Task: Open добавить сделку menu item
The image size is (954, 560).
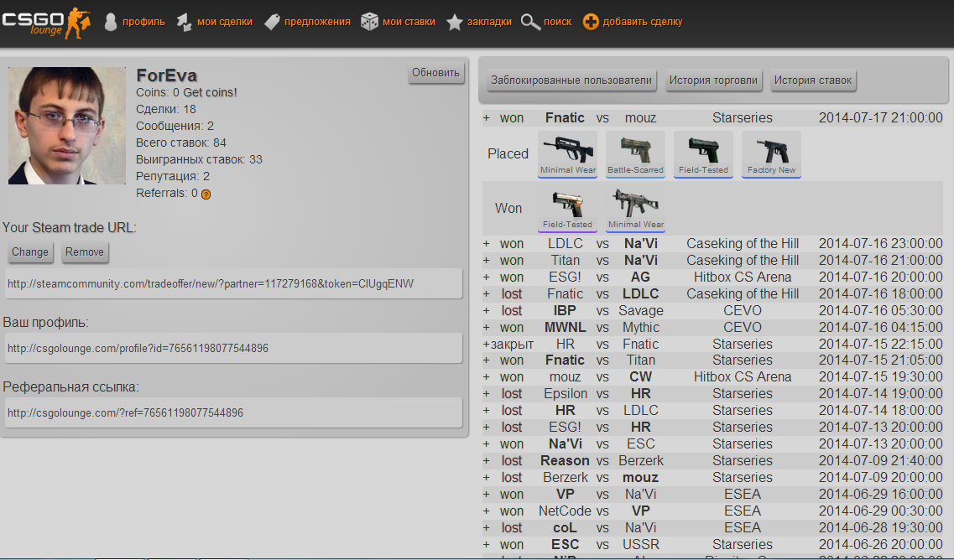Action: (643, 22)
